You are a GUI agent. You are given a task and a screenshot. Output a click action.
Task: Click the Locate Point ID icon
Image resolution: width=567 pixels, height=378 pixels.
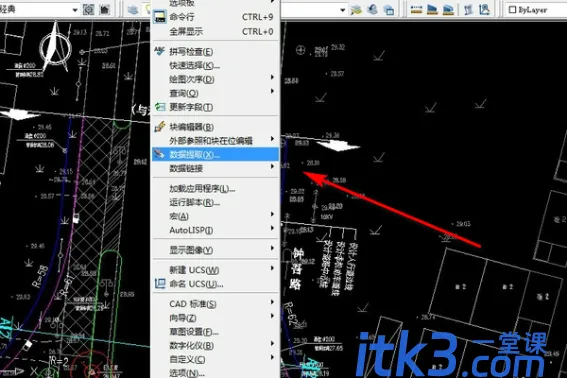pos(484,10)
